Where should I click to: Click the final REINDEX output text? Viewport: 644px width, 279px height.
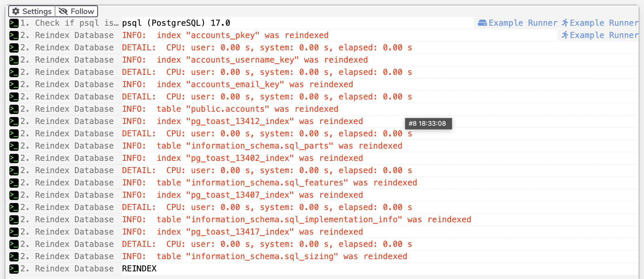(x=139, y=268)
